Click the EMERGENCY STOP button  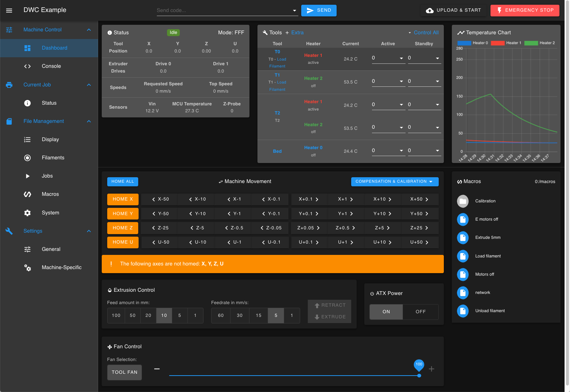click(x=524, y=10)
